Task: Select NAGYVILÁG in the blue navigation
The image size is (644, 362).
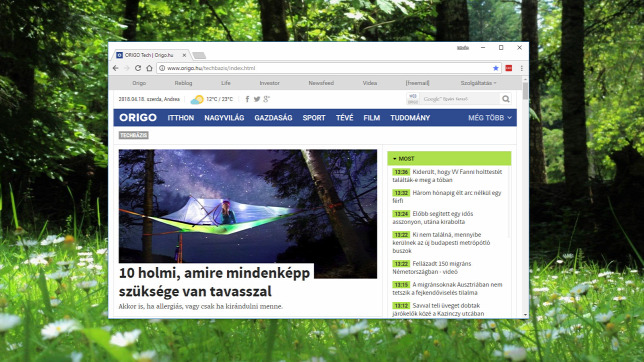Action: (x=224, y=118)
